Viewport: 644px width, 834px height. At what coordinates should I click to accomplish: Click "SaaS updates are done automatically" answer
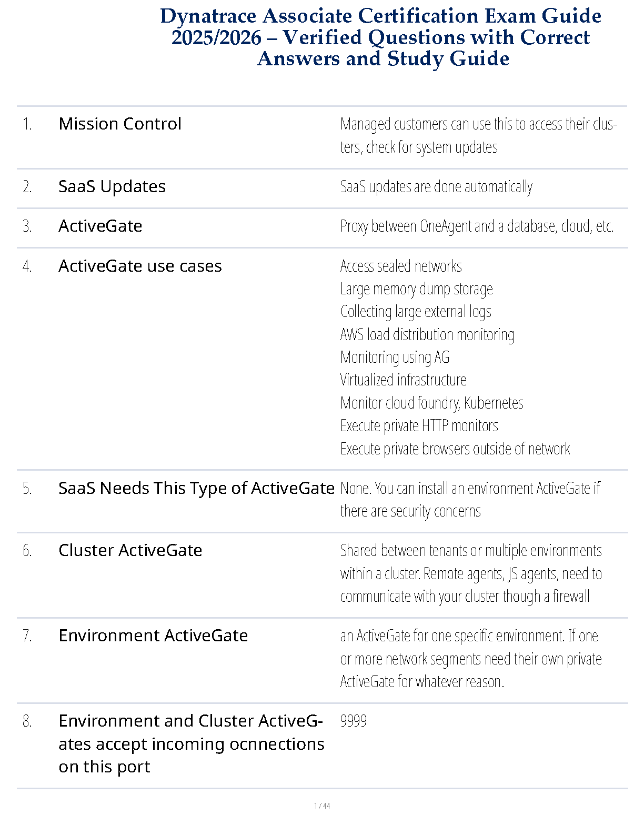point(436,186)
